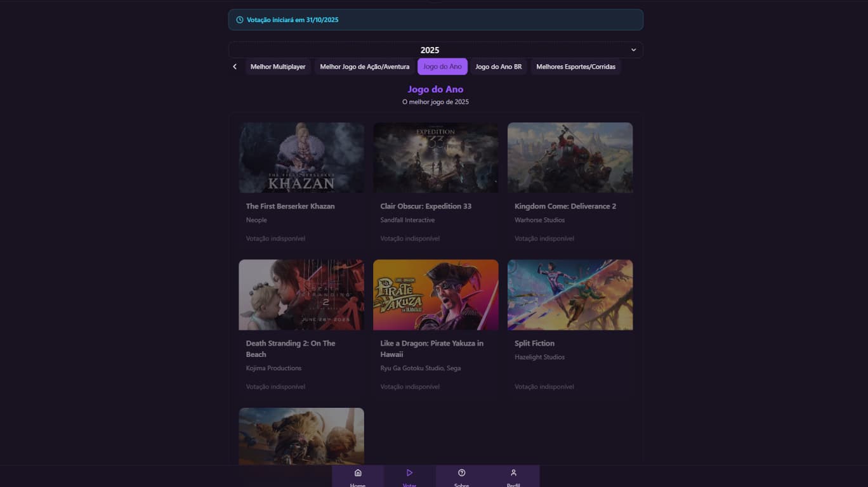The image size is (868, 487).
Task: Select the Jogo do Ano tab
Action: 442,67
